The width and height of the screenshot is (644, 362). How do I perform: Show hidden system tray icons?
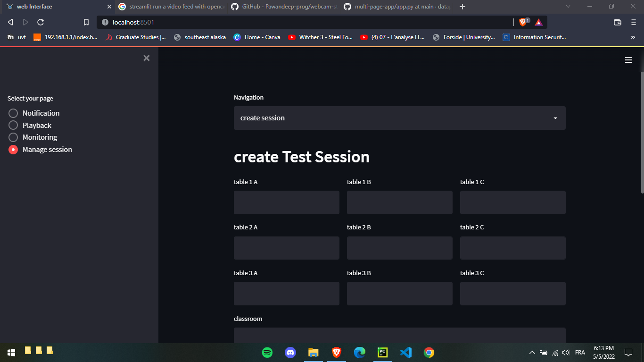click(x=532, y=353)
